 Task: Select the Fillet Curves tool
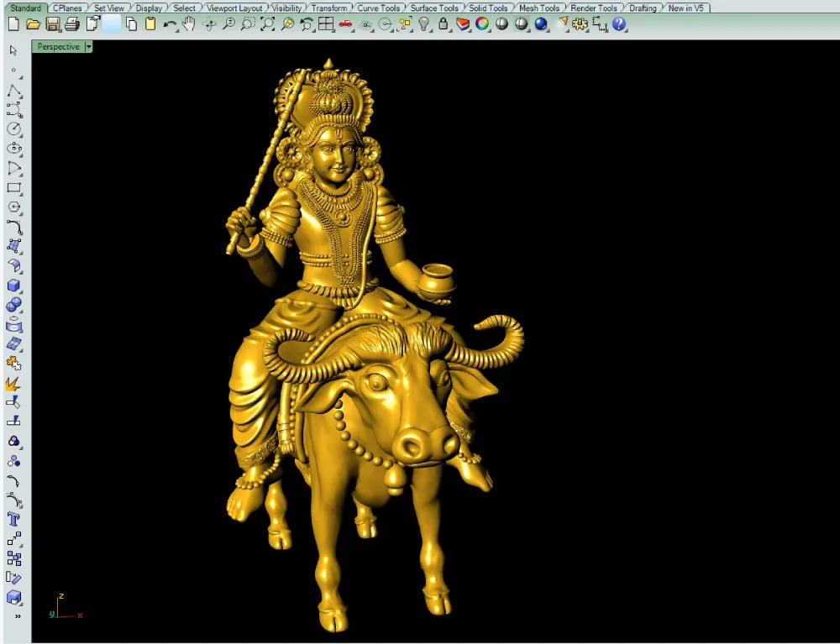(14, 227)
